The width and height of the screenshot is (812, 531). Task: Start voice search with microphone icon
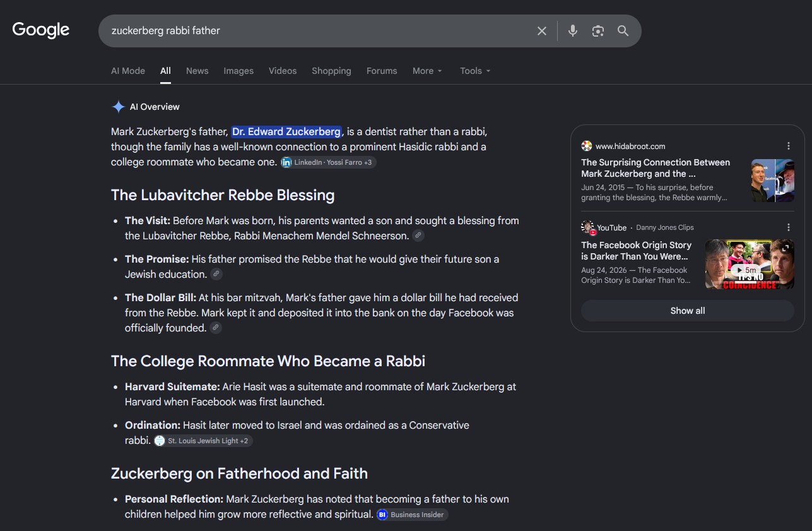click(x=572, y=31)
